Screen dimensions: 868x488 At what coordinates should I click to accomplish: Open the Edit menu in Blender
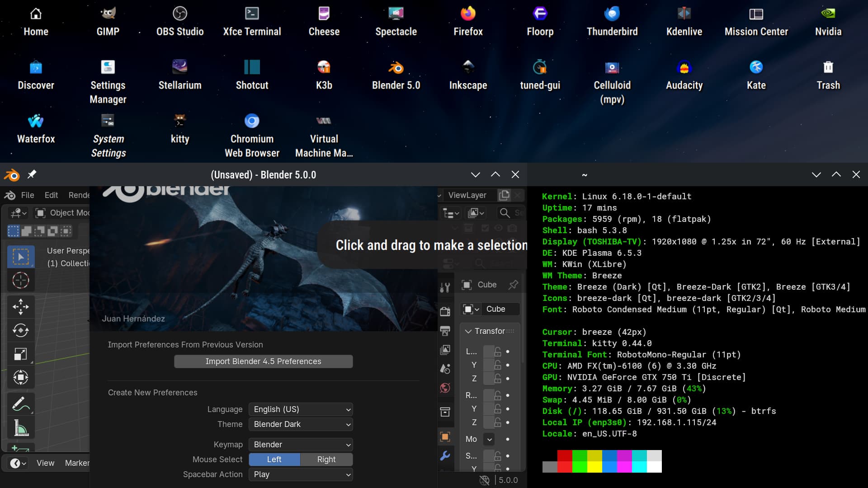click(51, 195)
